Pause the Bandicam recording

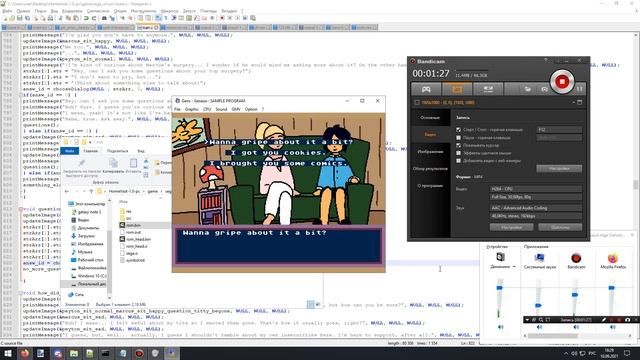(580, 89)
